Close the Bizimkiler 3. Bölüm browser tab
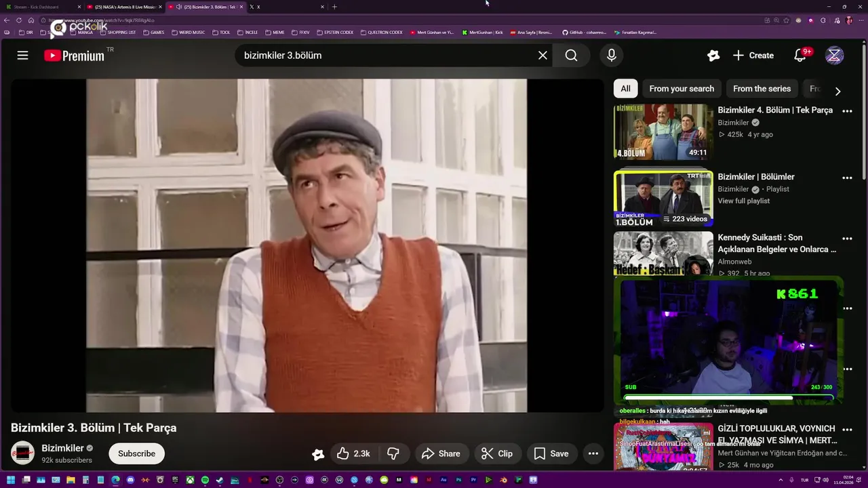This screenshot has width=868, height=488. pyautogui.click(x=241, y=7)
